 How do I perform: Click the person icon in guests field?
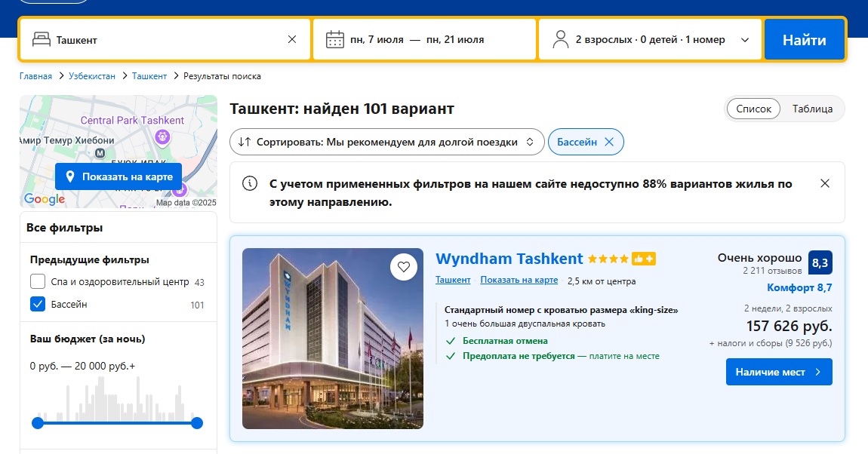561,39
